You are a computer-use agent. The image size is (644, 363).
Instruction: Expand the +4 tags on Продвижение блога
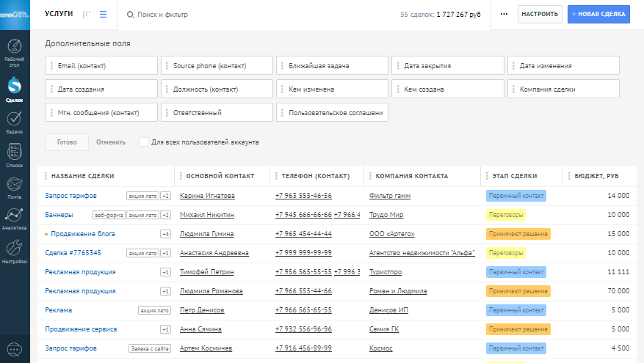165,234
